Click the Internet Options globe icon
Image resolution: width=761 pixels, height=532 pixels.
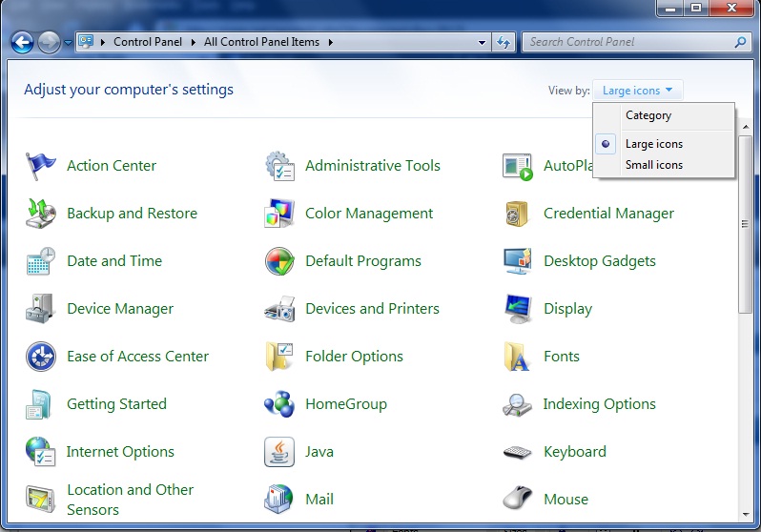pyautogui.click(x=40, y=451)
